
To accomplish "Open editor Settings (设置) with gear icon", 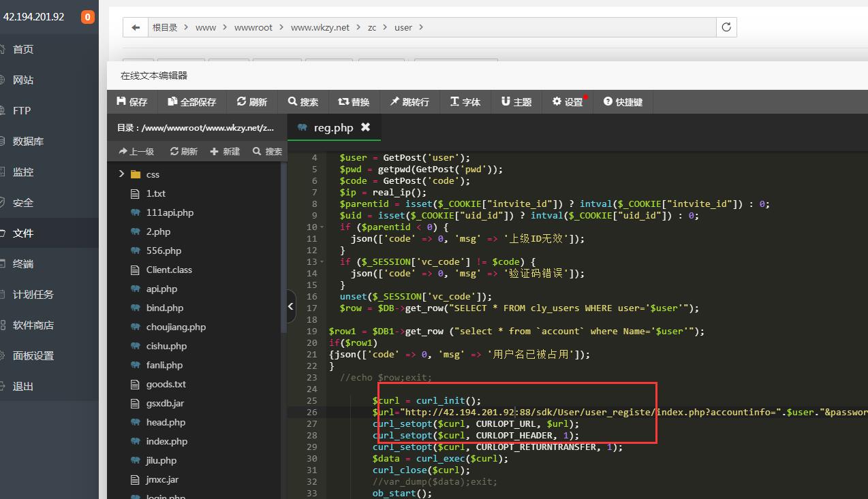I will click(568, 101).
